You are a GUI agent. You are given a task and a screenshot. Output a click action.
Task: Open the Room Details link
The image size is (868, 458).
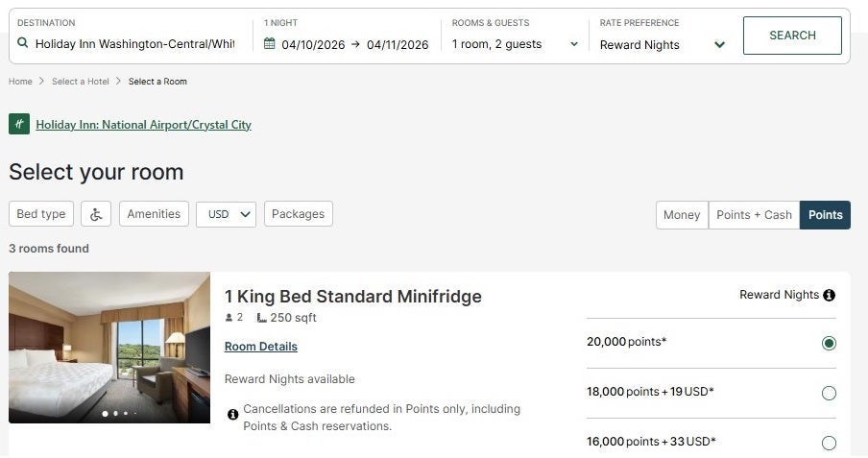(x=261, y=347)
